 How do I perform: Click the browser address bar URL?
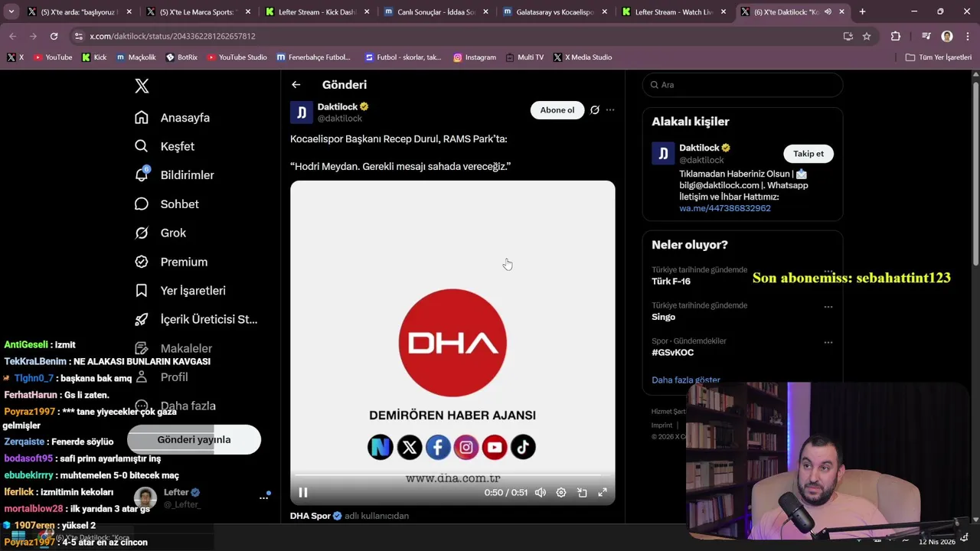pos(172,36)
